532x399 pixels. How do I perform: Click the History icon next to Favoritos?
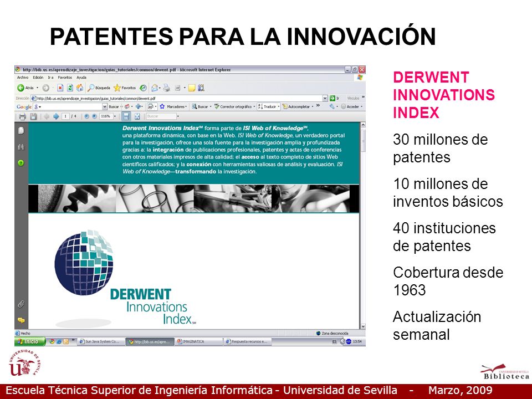tap(143, 88)
